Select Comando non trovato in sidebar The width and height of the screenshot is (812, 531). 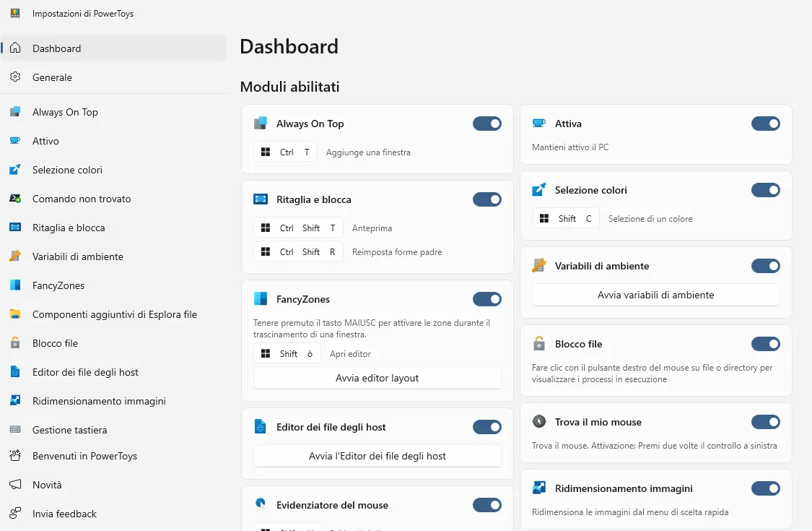click(x=114, y=199)
